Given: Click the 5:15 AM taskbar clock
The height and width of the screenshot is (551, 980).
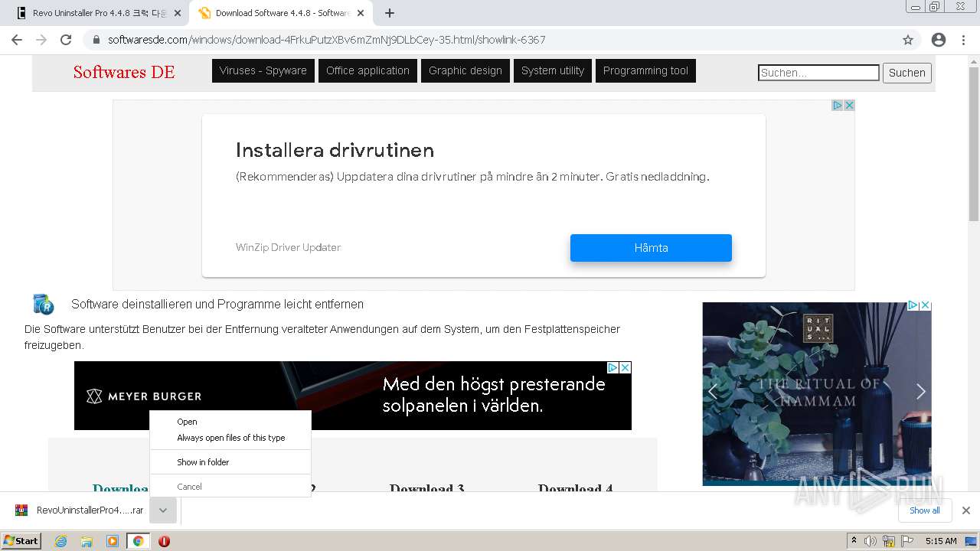Looking at the screenshot, I should (941, 541).
